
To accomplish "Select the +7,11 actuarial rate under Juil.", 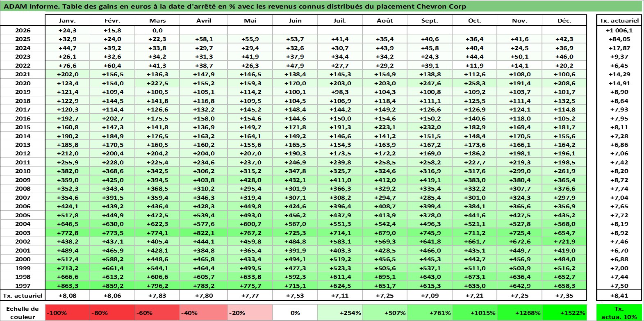I will (340, 296).
